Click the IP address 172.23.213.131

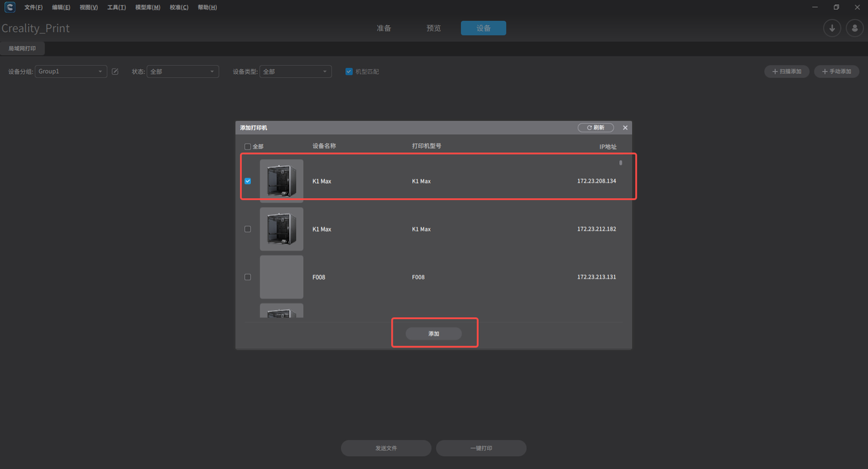point(597,277)
